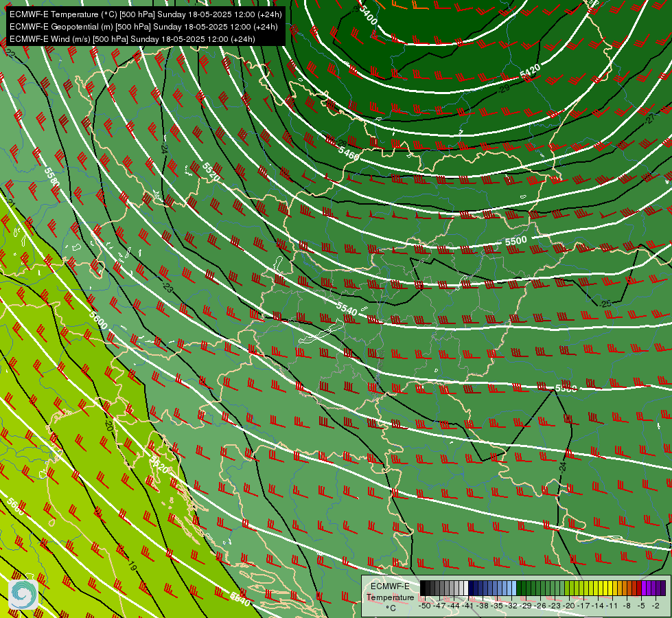The height and width of the screenshot is (618, 672).
Task: Select the ECMWF-E Temperature (°C) title line
Action: click(146, 14)
